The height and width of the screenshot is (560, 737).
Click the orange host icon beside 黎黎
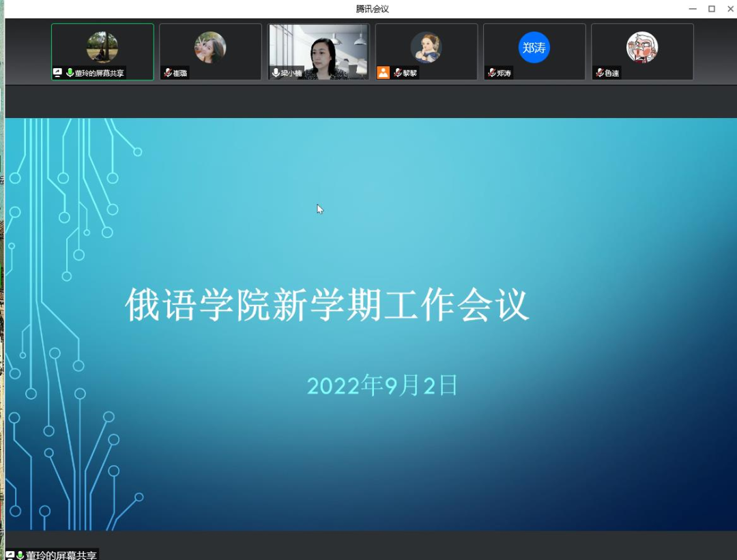click(x=384, y=73)
